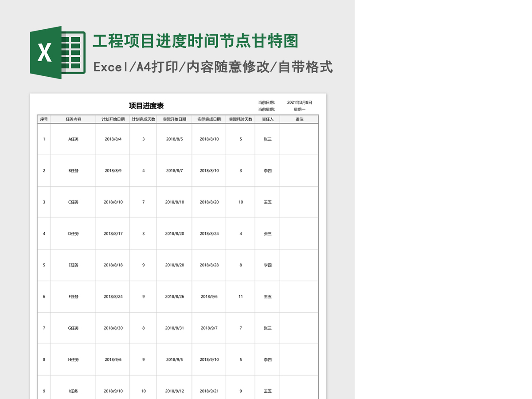Select actual finish date 2018/9/21
The image size is (532, 399).
209,391
